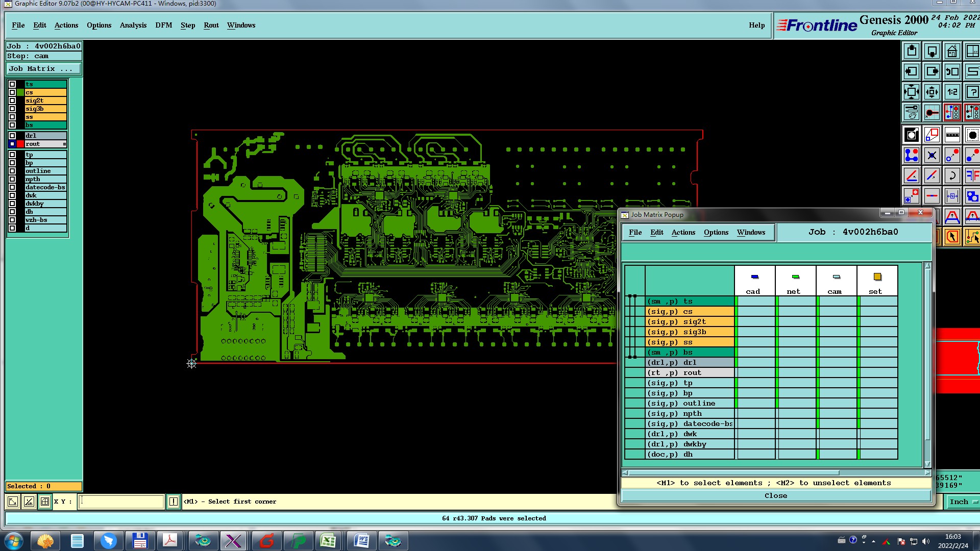
Task: Click the ruler measurement tool icon
Action: pos(952,135)
